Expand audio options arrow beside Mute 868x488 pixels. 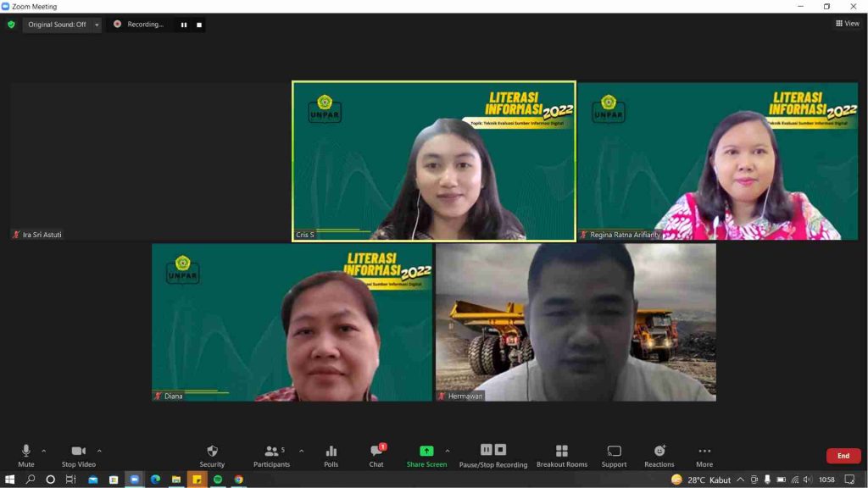point(44,451)
